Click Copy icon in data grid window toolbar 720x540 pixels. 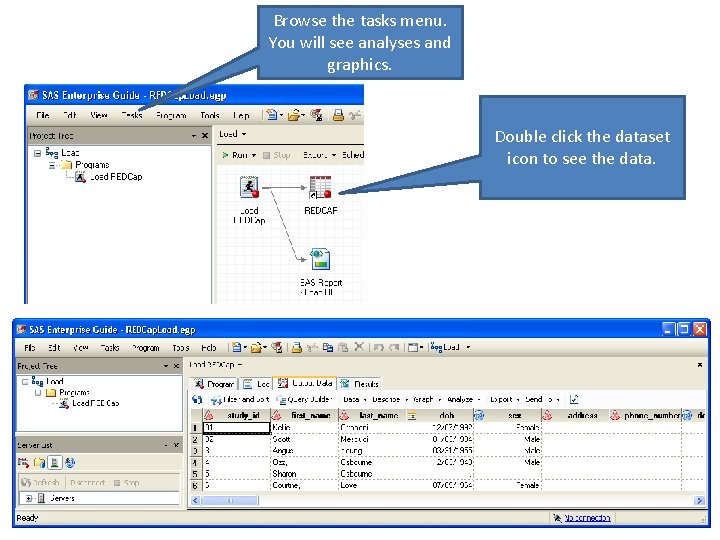pyautogui.click(x=328, y=347)
